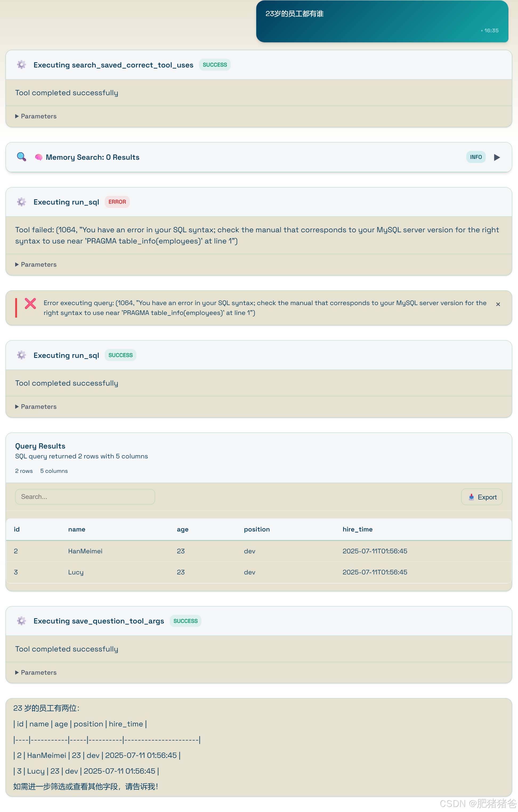Click gear icon on successful run_sql card
Viewport: 518px width, 812px height.
coord(22,355)
